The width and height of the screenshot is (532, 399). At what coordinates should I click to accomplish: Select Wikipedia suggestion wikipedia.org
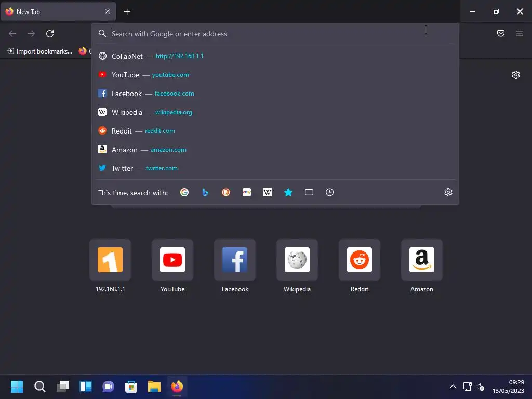pyautogui.click(x=275, y=112)
